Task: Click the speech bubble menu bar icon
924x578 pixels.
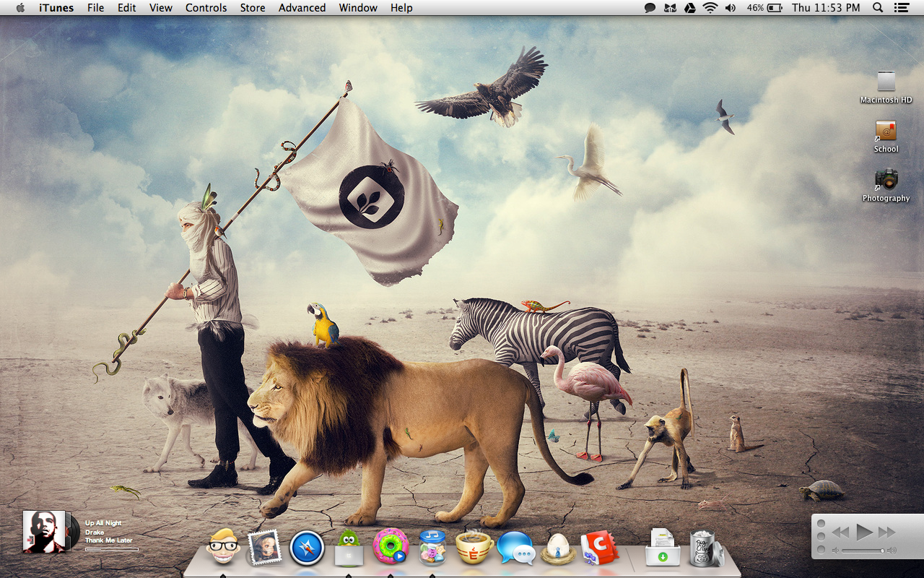Action: click(650, 8)
